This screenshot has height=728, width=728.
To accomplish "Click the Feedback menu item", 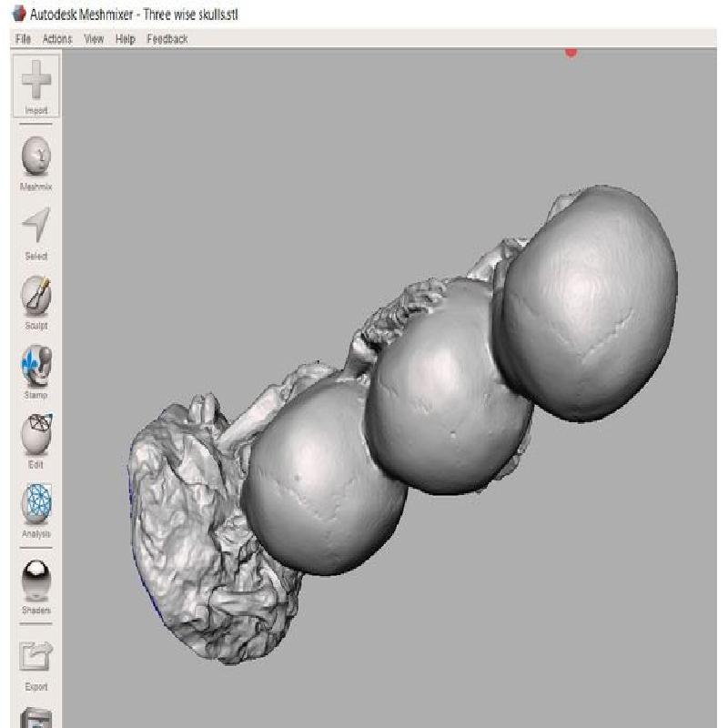I will click(167, 39).
